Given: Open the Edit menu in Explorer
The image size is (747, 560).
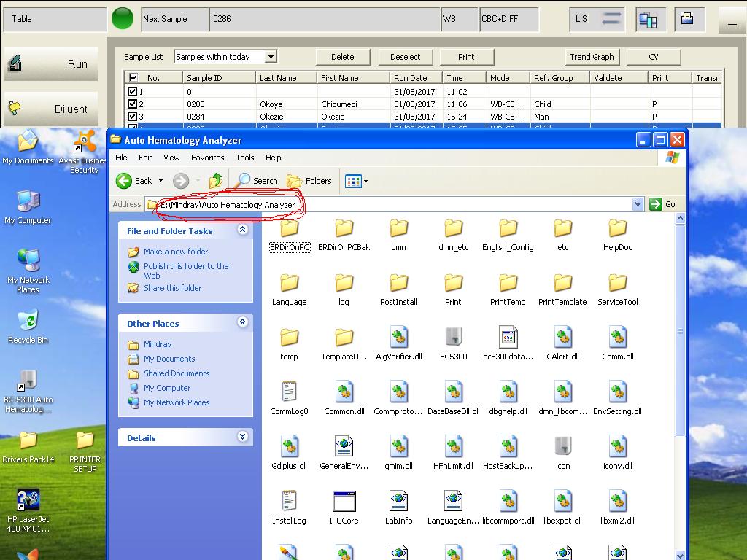Looking at the screenshot, I should (145, 157).
